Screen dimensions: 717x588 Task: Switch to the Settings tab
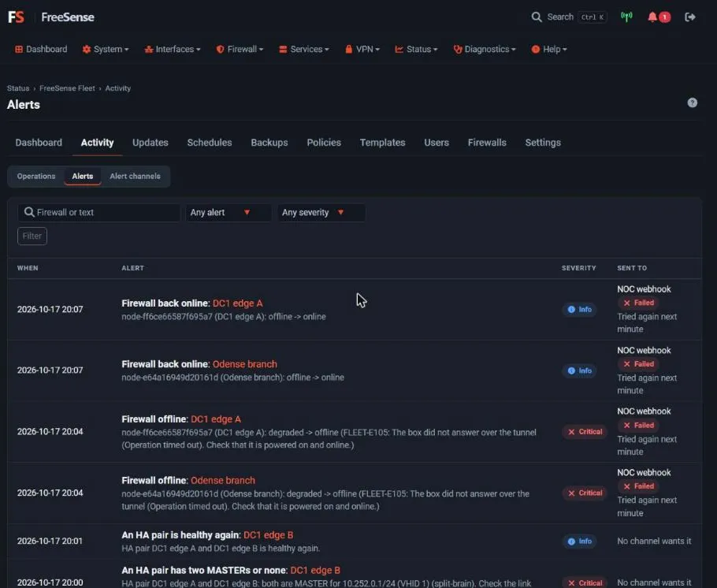(x=543, y=143)
